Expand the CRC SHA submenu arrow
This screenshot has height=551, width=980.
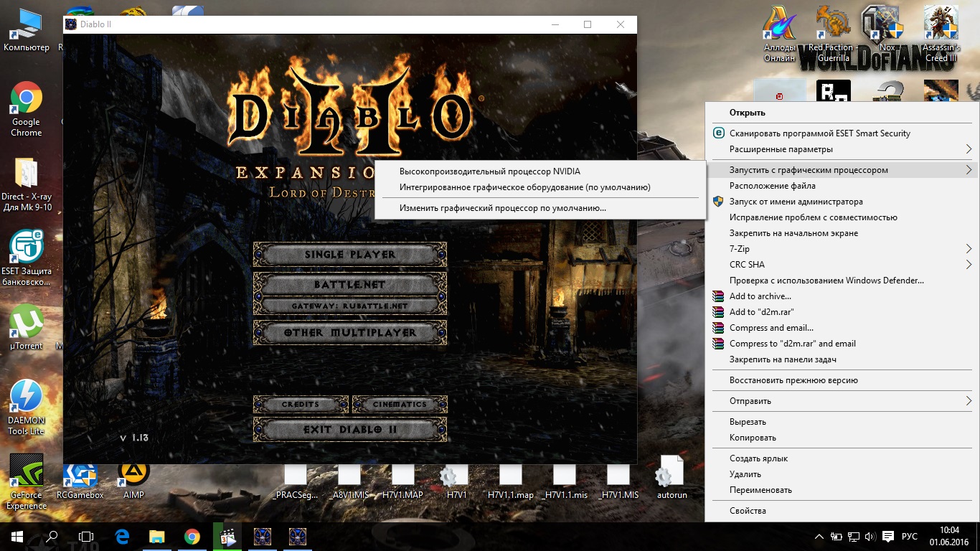click(969, 265)
